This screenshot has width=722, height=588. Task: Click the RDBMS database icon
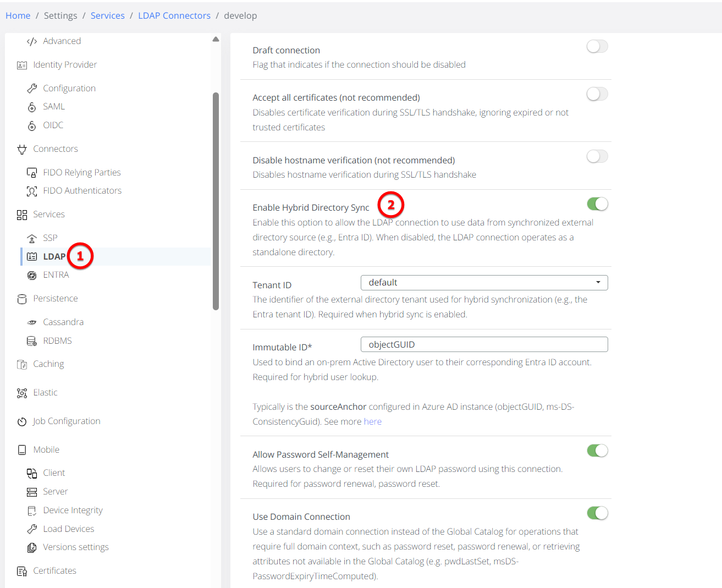32,341
